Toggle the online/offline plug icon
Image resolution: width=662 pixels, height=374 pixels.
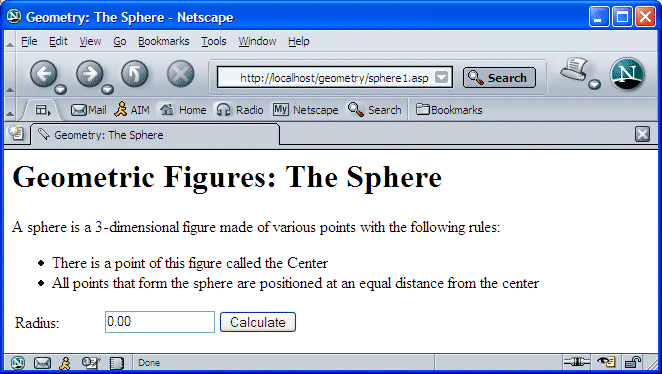pyautogui.click(x=577, y=362)
